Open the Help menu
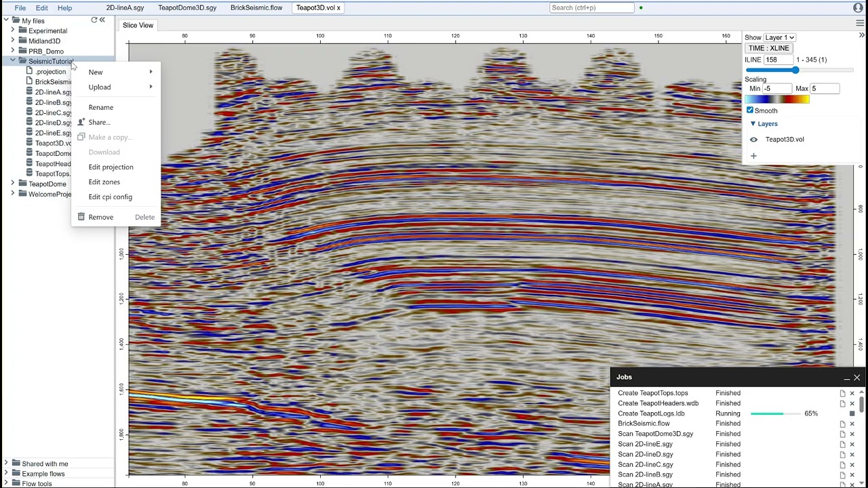The width and height of the screenshot is (868, 488). click(65, 8)
